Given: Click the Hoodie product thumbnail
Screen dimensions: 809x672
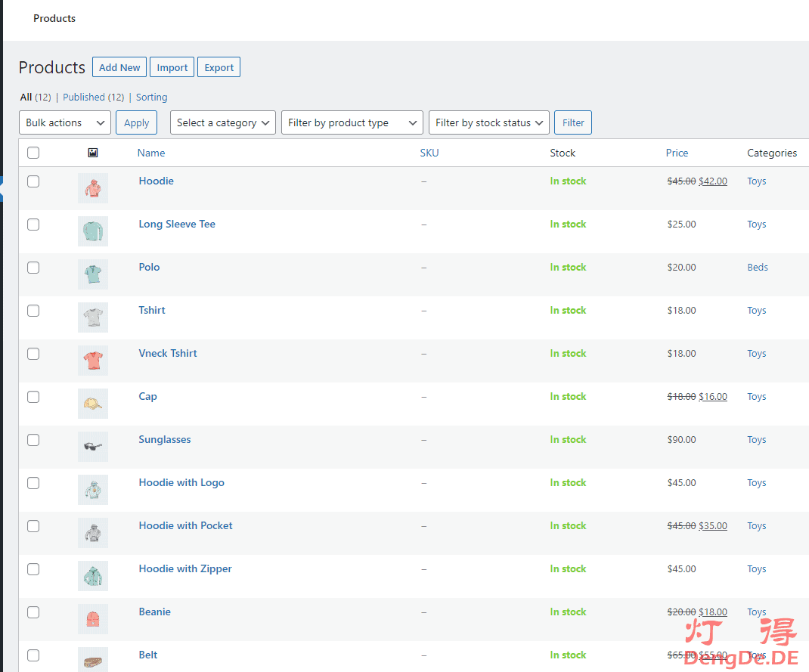Looking at the screenshot, I should coord(93,188).
